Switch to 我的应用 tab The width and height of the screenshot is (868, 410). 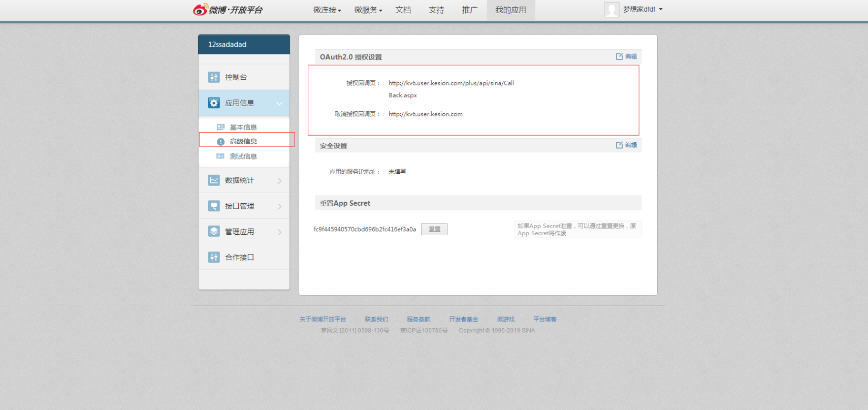coord(511,10)
